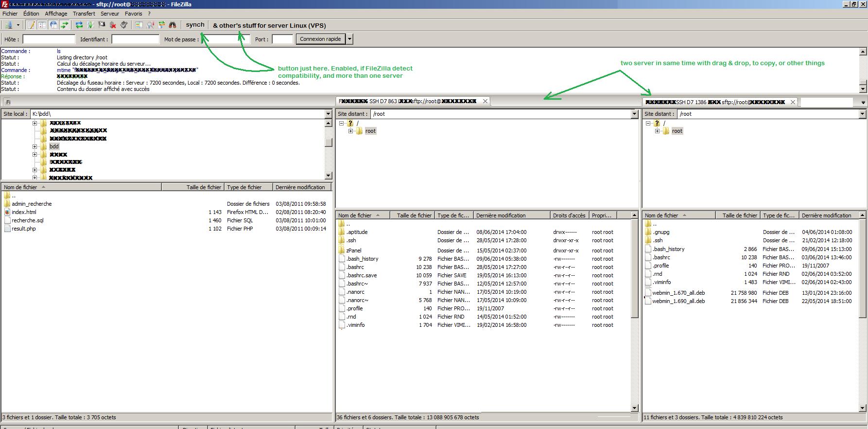This screenshot has height=429, width=868.
Task: Disconnect from the current server
Action: [113, 25]
